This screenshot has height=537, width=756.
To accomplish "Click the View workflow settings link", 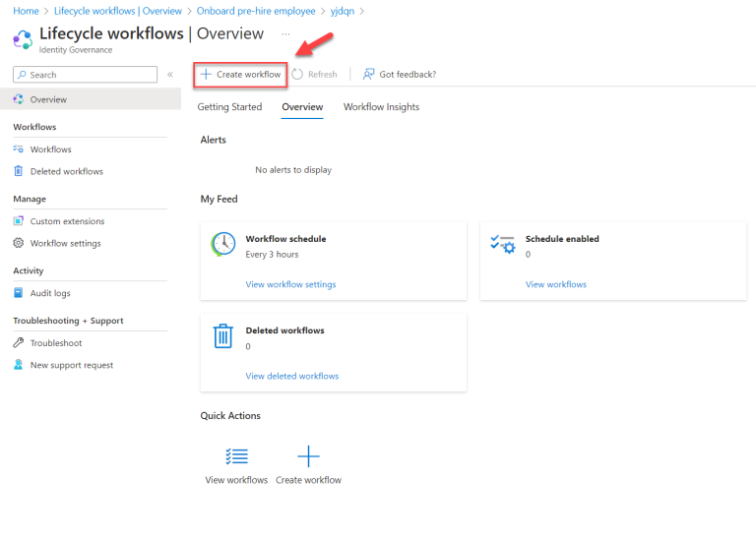I will point(290,284).
